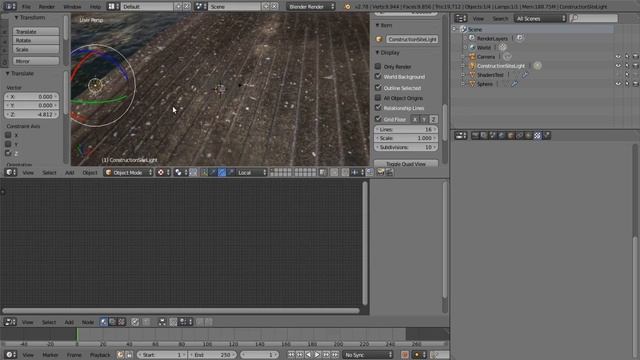Viewport: 640px width, 360px height.
Task: Click the End frame field in Timeline
Action: pos(213,355)
